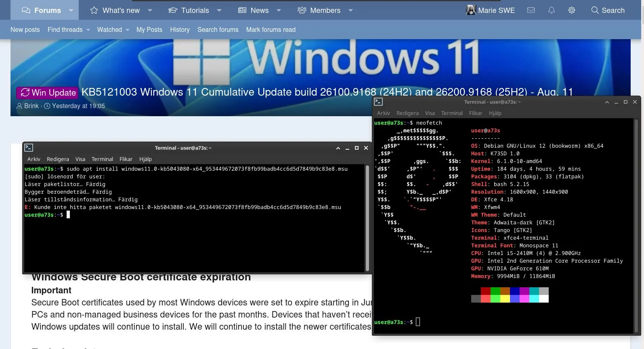644x349 pixels.
Task: Open Hjälp menu in right terminal
Action: coord(495,113)
